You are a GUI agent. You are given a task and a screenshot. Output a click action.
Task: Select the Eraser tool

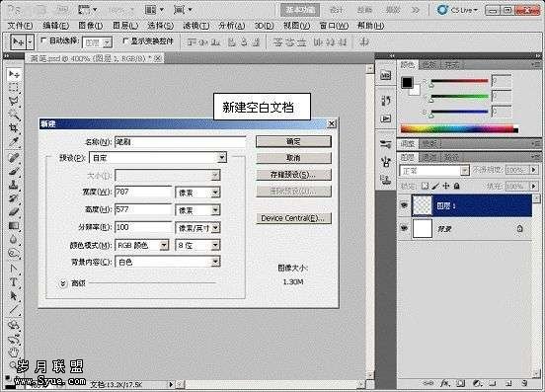(14, 211)
